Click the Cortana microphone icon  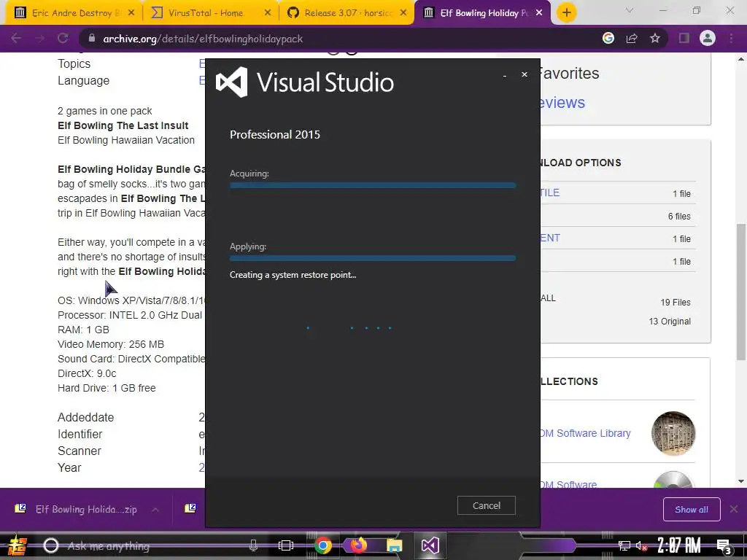click(x=253, y=545)
